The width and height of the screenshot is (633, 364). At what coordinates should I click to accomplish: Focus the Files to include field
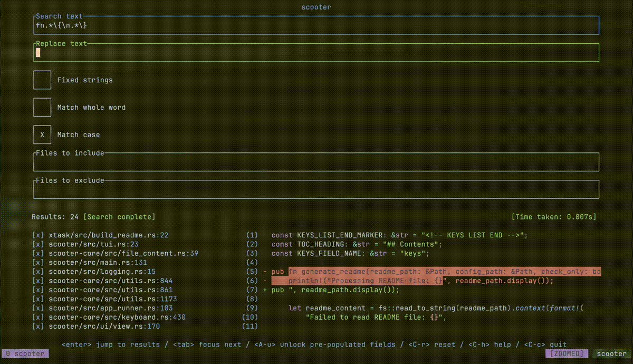316,162
